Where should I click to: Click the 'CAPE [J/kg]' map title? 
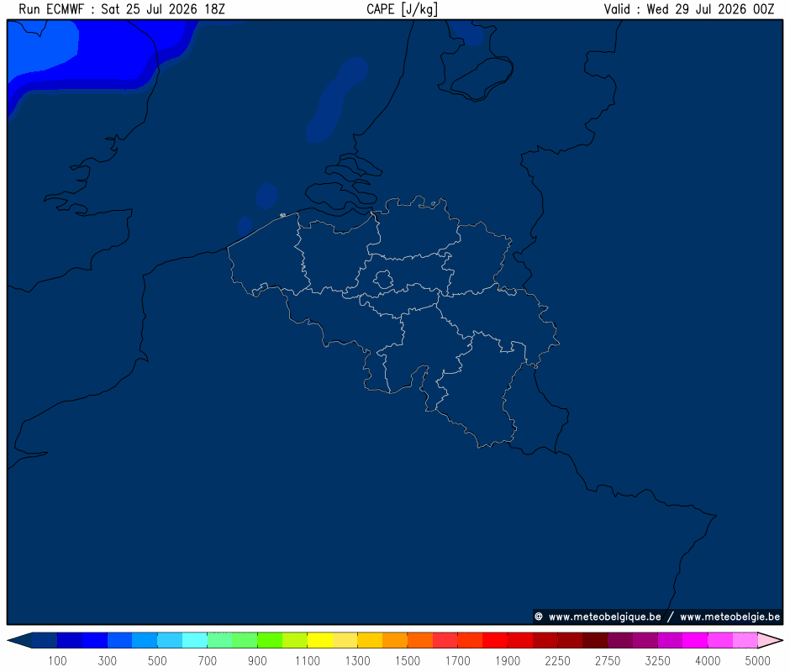pos(402,9)
